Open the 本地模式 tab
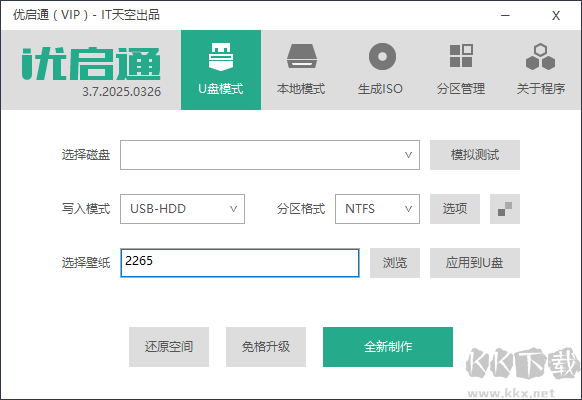This screenshot has height=400, width=582. pos(301,70)
